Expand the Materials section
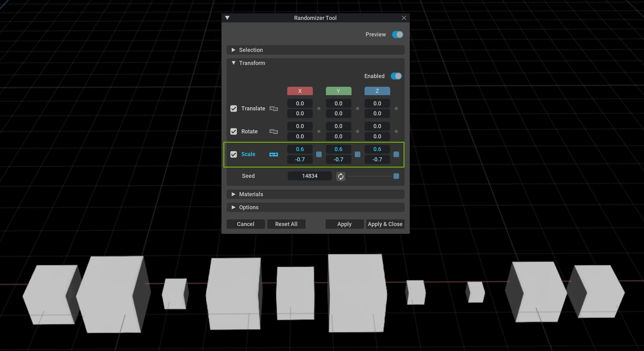Image resolution: width=644 pixels, height=351 pixels. coord(234,194)
